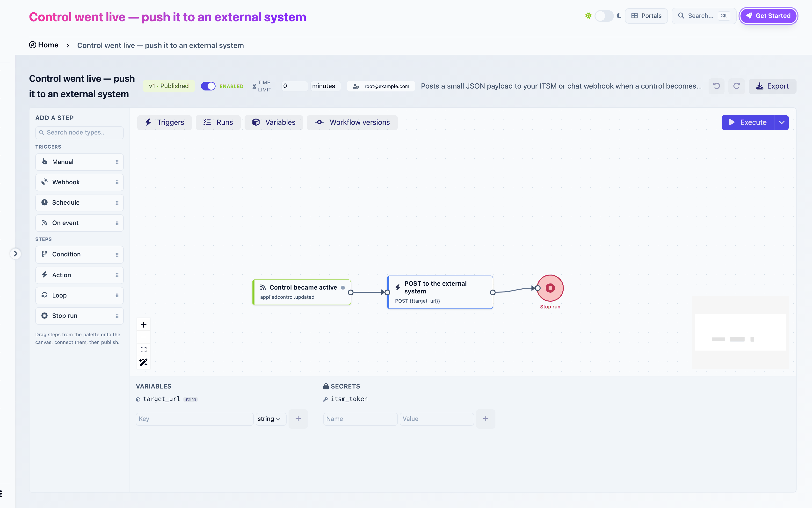Open the root@example.com owner selector
Image resolution: width=812 pixels, height=508 pixels.
pos(381,86)
